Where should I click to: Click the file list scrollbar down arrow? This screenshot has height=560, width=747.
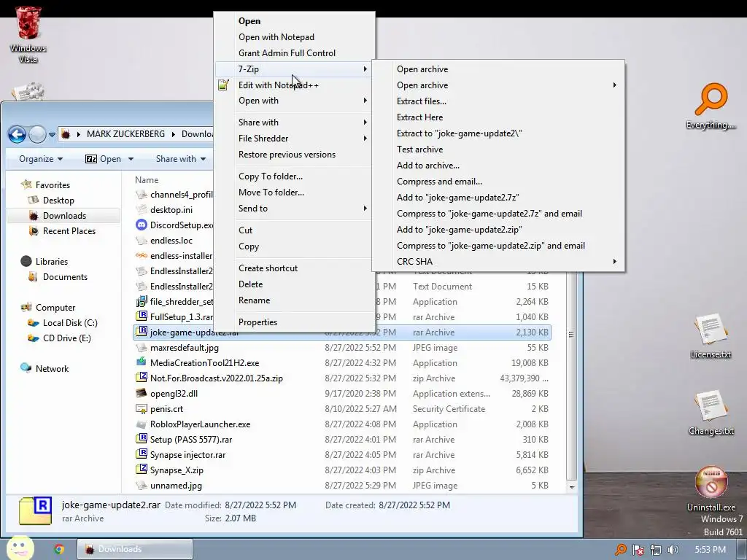coord(572,487)
